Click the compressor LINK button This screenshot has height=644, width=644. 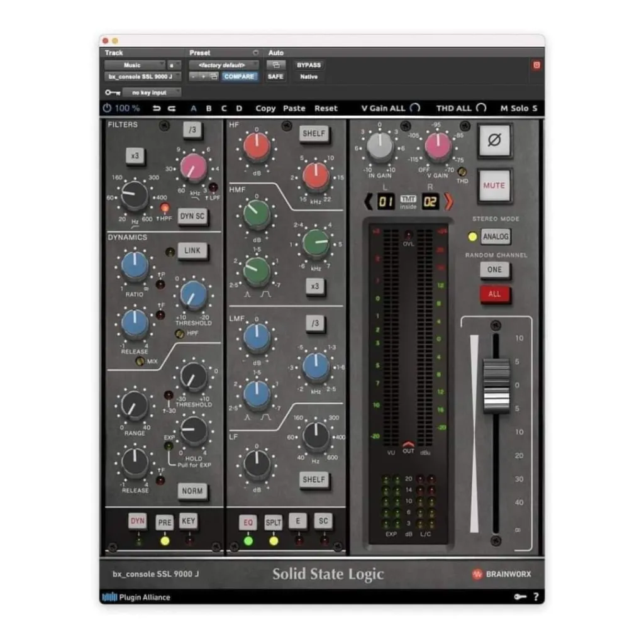click(x=192, y=251)
